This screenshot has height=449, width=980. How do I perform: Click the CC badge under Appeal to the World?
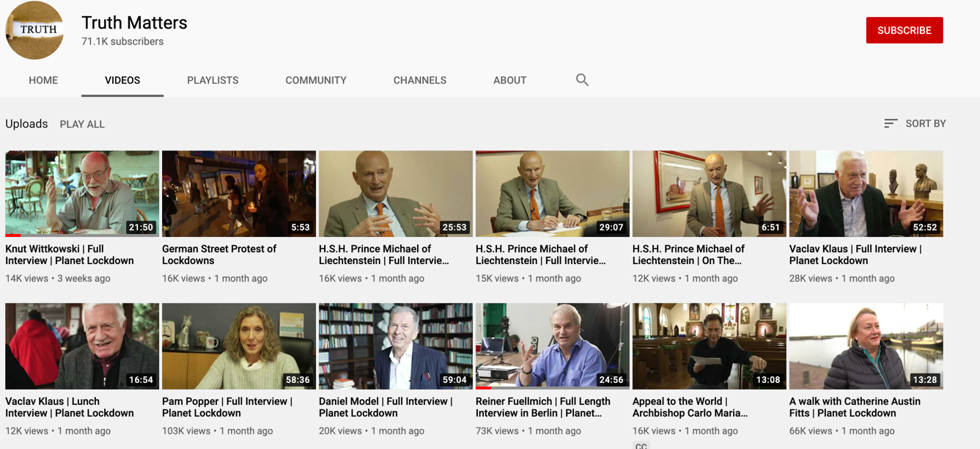(x=641, y=445)
